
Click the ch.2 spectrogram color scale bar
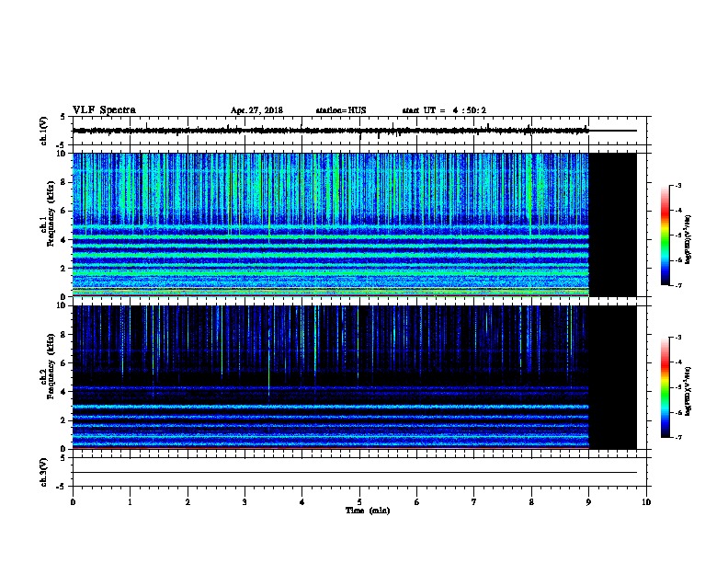(665, 387)
